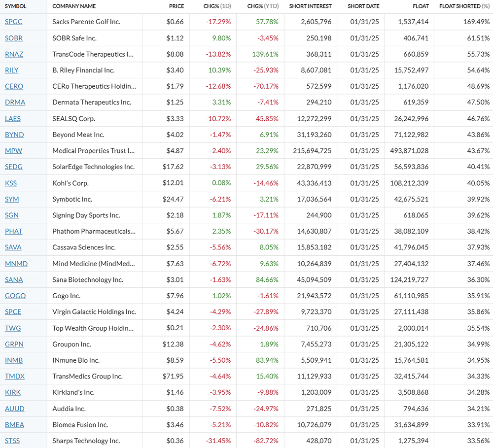Viewport: 493px width, 448px height.
Task: Sort by the CHG% (1D) column header
Action: pyautogui.click(x=217, y=6)
